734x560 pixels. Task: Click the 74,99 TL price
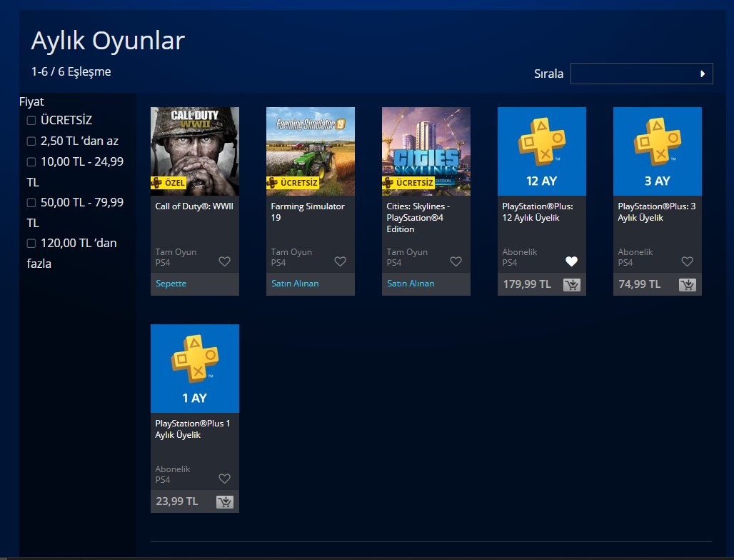(x=640, y=284)
